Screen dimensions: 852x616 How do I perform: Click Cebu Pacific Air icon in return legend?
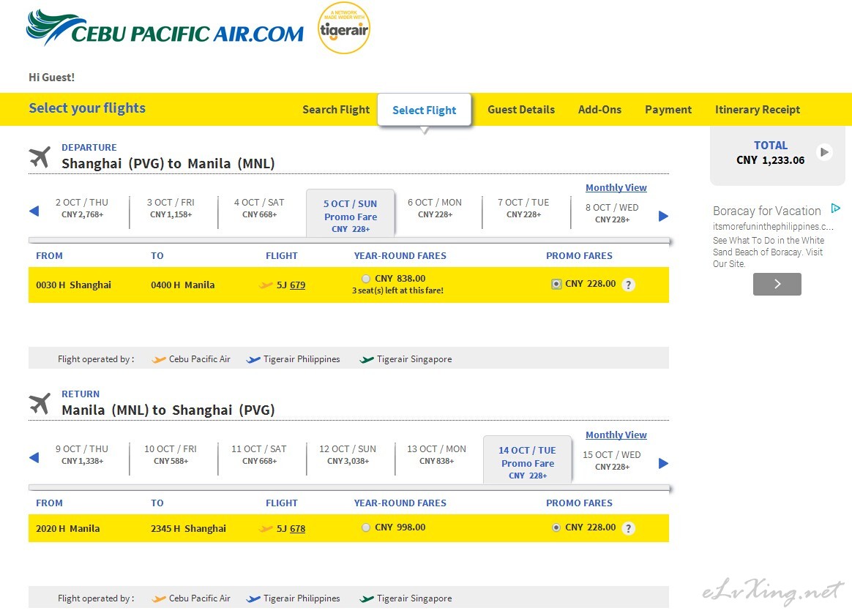click(x=159, y=598)
